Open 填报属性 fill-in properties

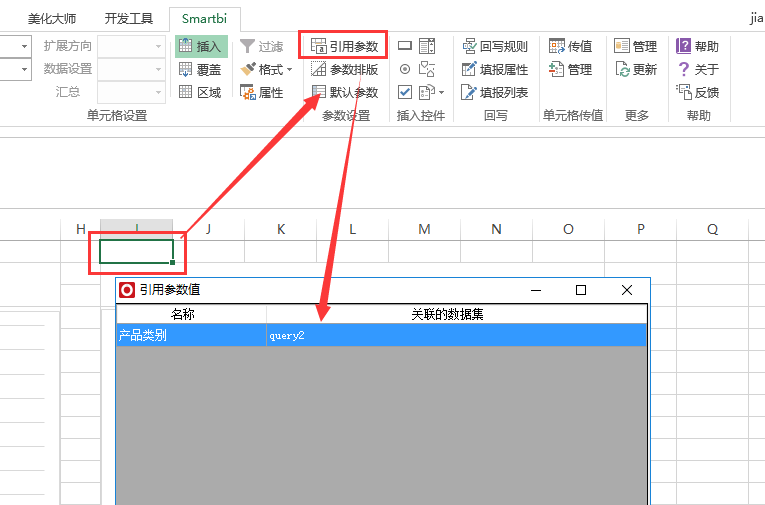click(495, 70)
